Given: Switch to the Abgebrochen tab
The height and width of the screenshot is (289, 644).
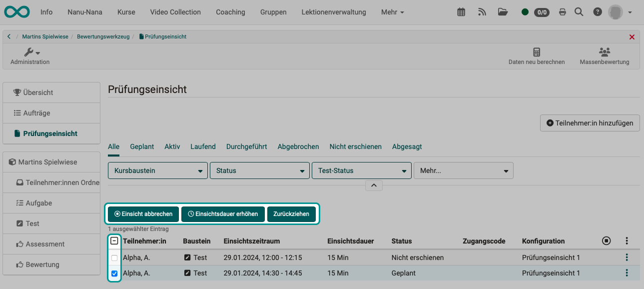Looking at the screenshot, I should [298, 146].
